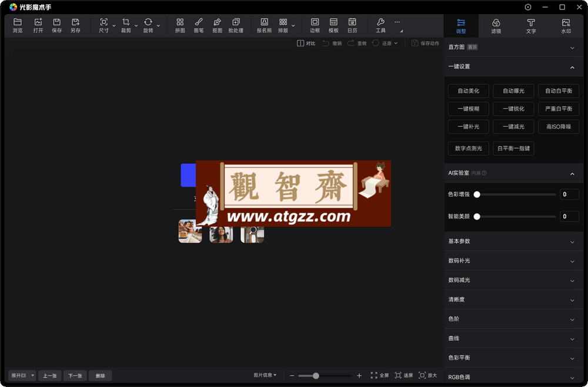Image resolution: width=588 pixels, height=387 pixels.
Task: Click the 自动曝光 button
Action: 513,91
